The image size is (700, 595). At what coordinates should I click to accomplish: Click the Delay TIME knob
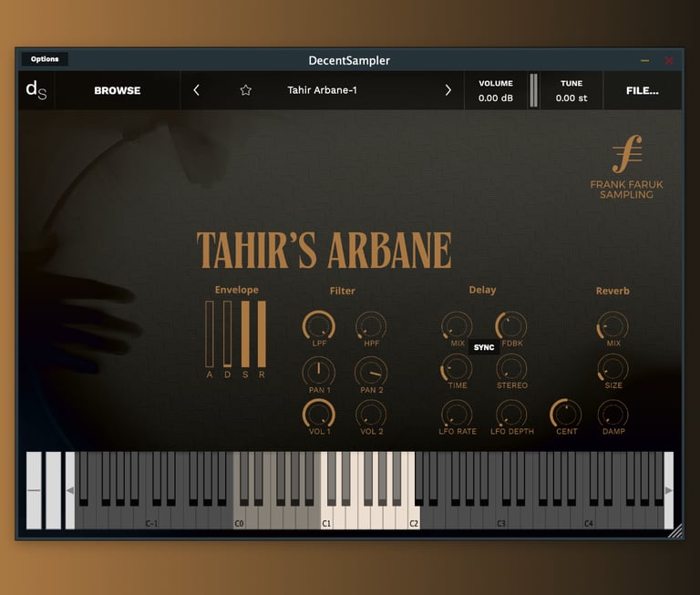pyautogui.click(x=457, y=369)
